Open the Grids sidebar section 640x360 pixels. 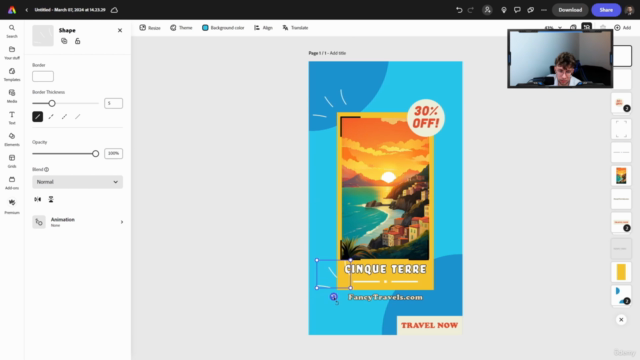[x=12, y=161]
